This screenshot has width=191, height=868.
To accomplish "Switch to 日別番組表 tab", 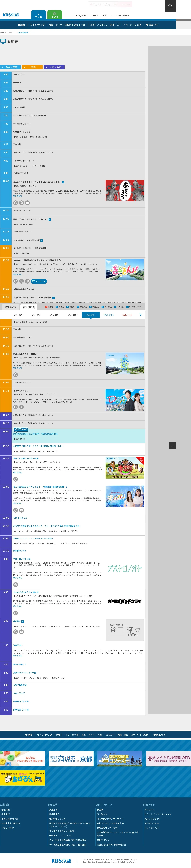I will coord(29,307).
